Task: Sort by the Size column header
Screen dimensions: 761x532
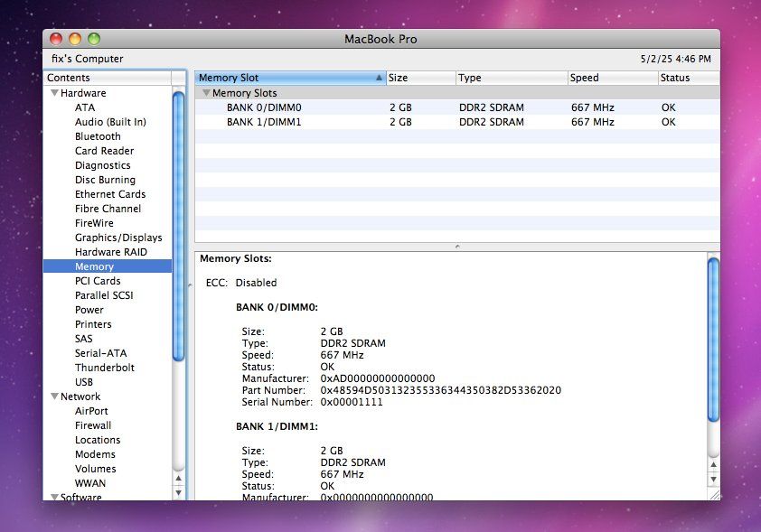Action: pyautogui.click(x=421, y=78)
